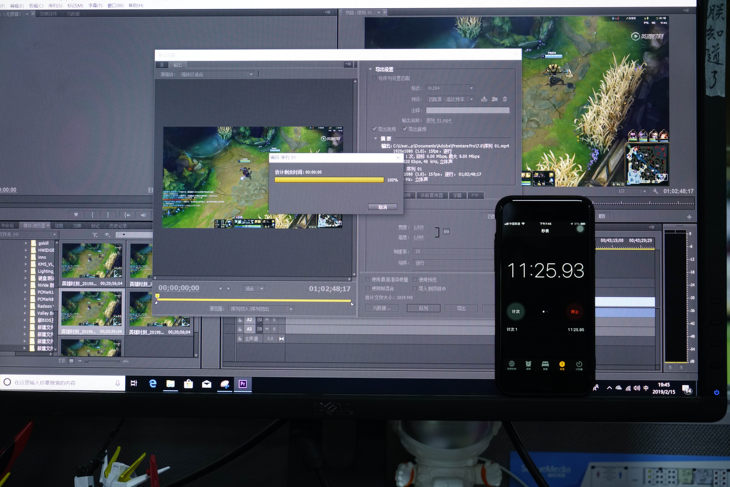Select the Radeon folder
Image resolution: width=730 pixels, height=487 pixels.
(41, 306)
